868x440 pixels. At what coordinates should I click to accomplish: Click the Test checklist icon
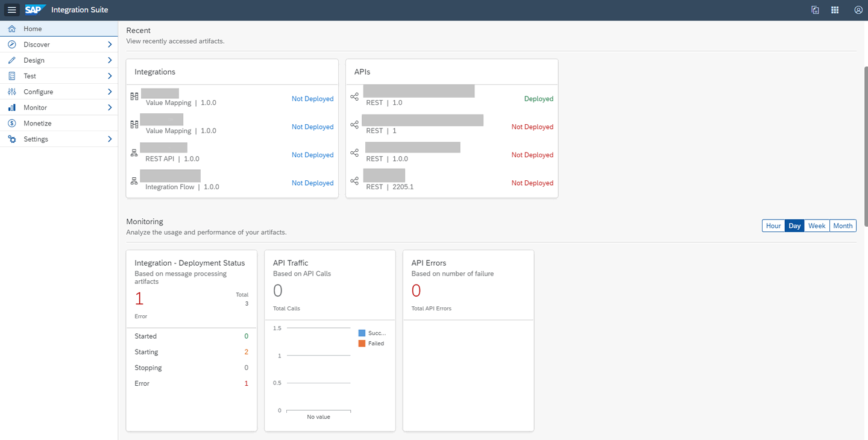[x=12, y=76]
